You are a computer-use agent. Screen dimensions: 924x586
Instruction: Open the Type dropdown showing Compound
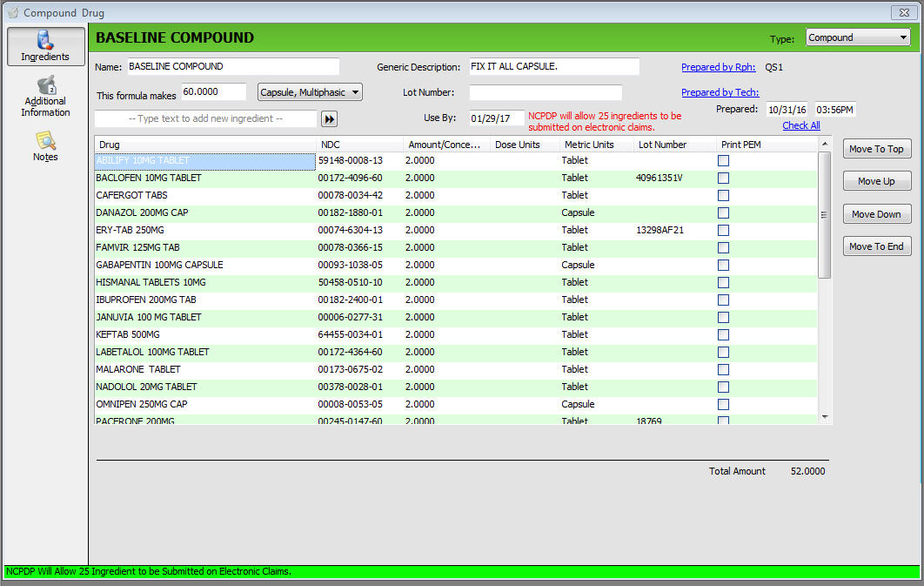(858, 37)
